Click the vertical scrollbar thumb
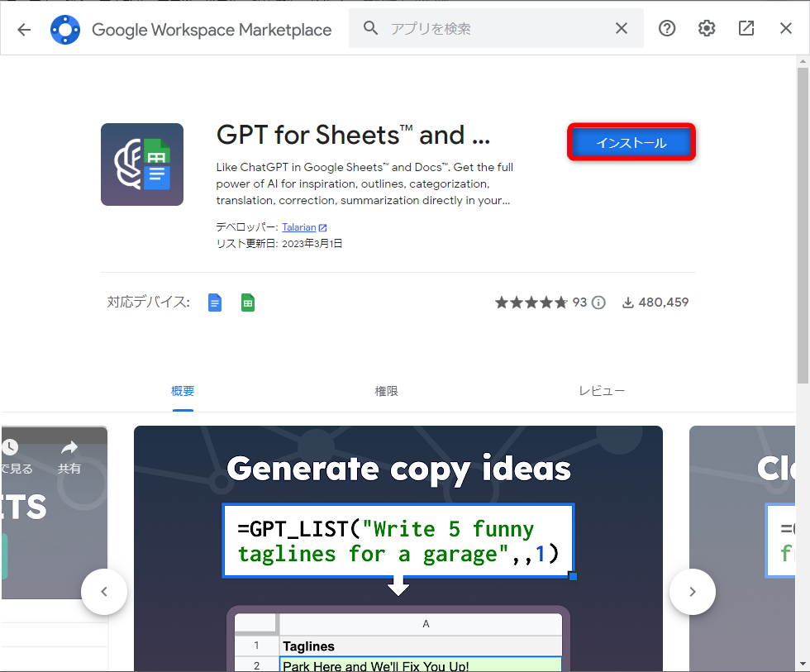Image resolution: width=810 pixels, height=672 pixels. (803, 225)
